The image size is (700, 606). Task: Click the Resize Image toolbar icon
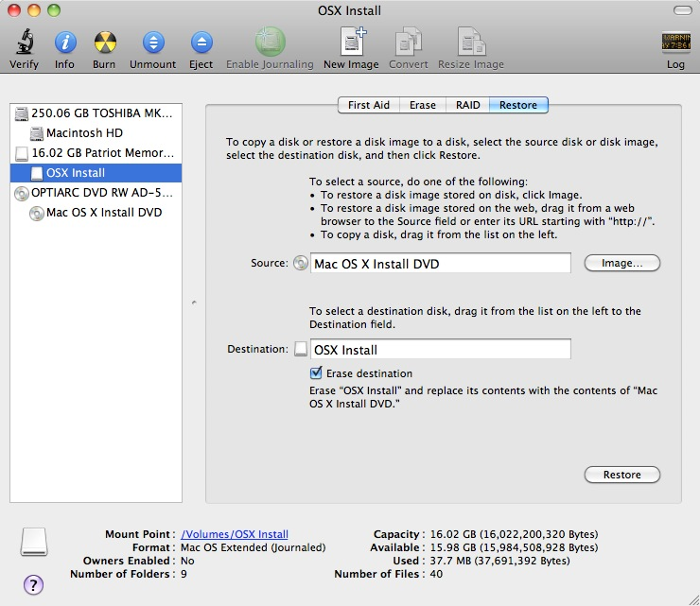471,42
